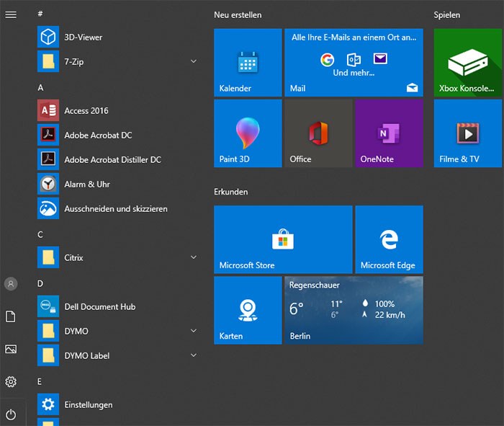The image size is (504, 426).
Task: Open Settings gear in the sidebar
Action: click(x=11, y=381)
